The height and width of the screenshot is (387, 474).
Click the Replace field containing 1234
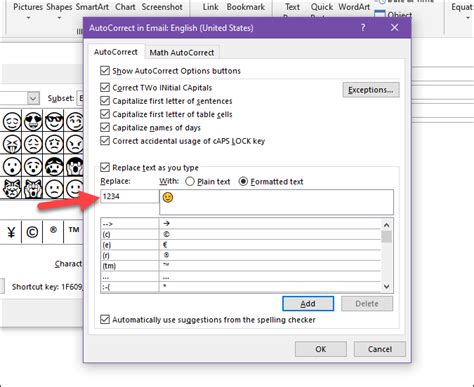pos(129,196)
